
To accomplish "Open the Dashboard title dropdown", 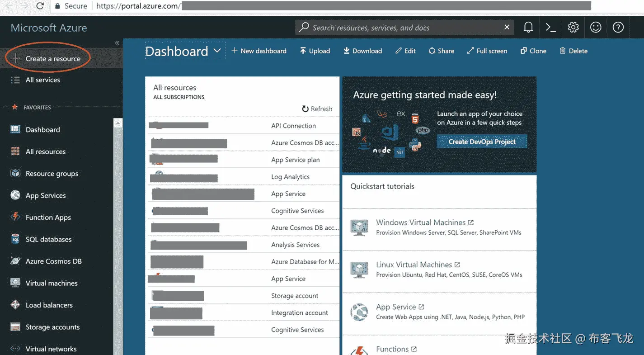I will pyautogui.click(x=217, y=51).
